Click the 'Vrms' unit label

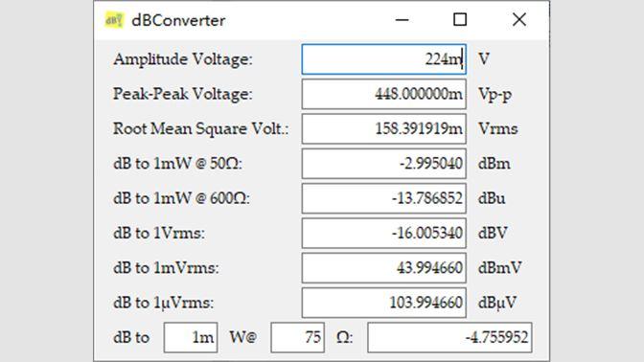(498, 129)
